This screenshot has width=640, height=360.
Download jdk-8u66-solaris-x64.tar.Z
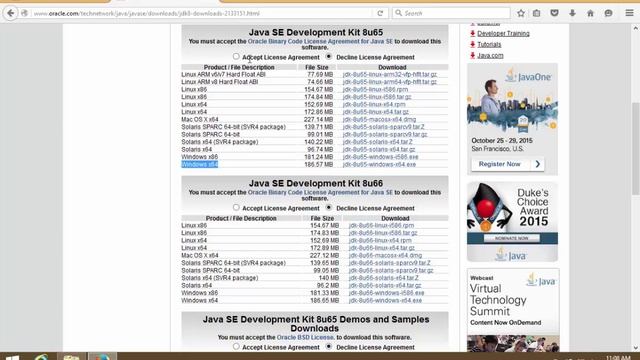384,278
